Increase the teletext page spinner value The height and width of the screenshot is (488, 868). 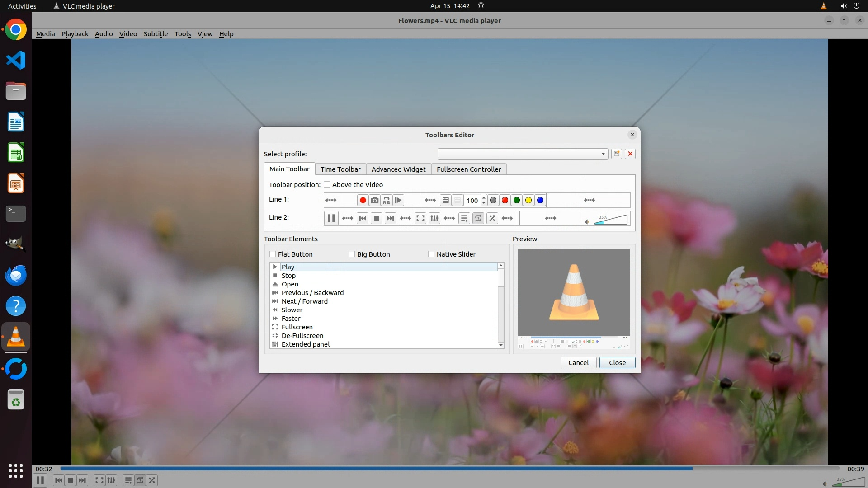point(484,197)
